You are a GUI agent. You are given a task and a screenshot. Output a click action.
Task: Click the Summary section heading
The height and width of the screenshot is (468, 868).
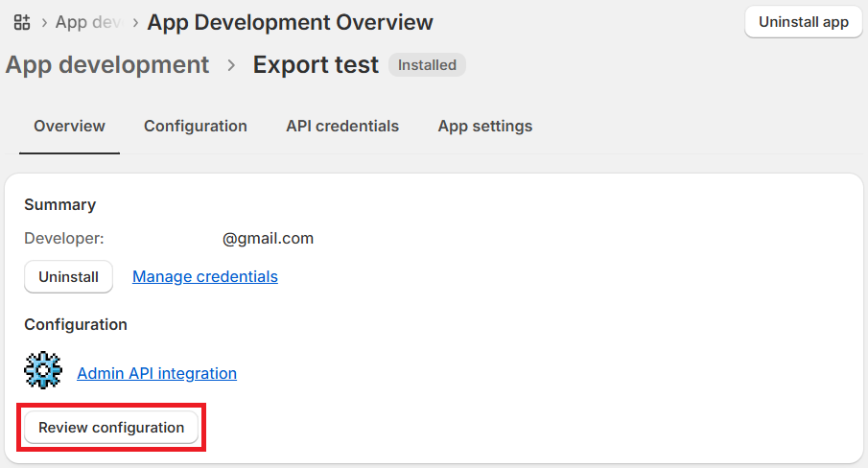pyautogui.click(x=59, y=205)
